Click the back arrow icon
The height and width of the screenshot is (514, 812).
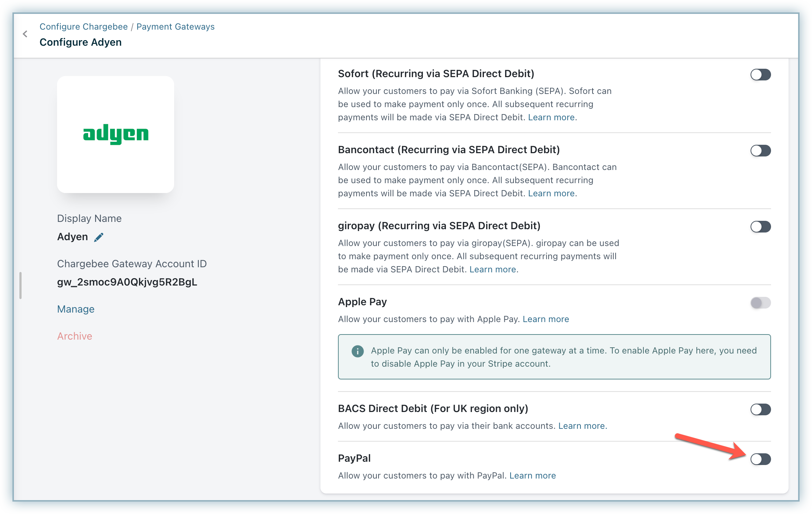(25, 34)
